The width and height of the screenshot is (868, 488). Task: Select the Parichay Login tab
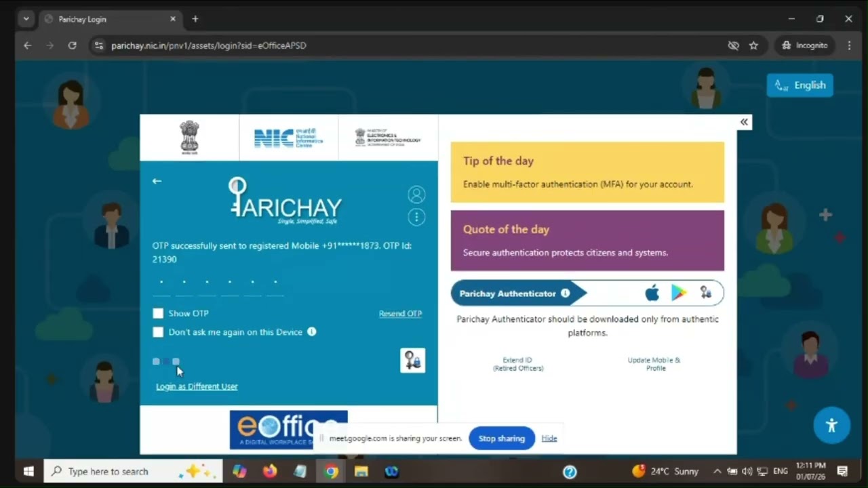click(110, 19)
